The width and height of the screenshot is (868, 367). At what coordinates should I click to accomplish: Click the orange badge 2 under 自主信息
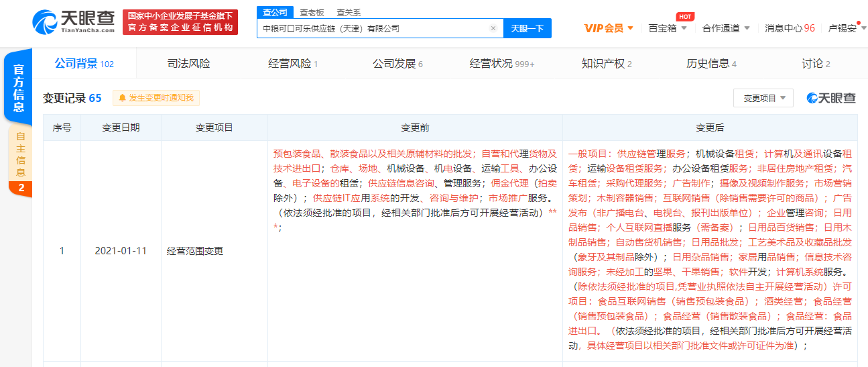point(21,189)
